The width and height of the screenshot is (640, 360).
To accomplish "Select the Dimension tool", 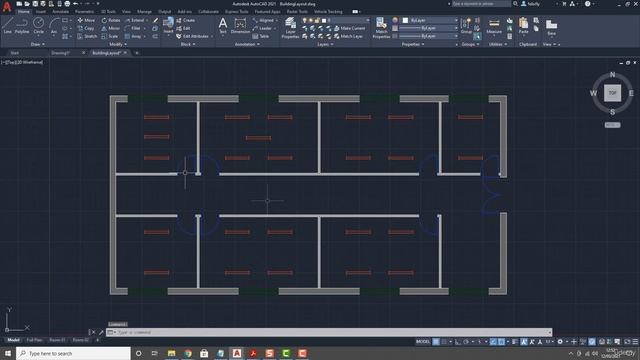I will (x=240, y=25).
